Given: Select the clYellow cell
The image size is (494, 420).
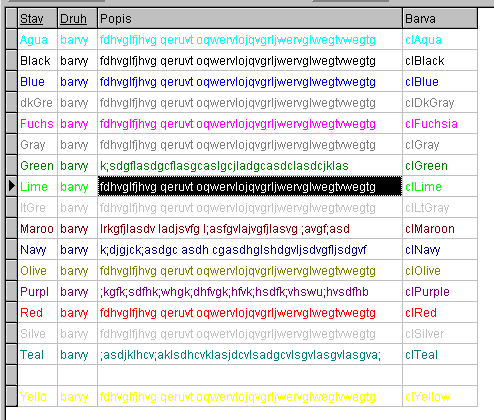Looking at the screenshot, I should tap(440, 397).
